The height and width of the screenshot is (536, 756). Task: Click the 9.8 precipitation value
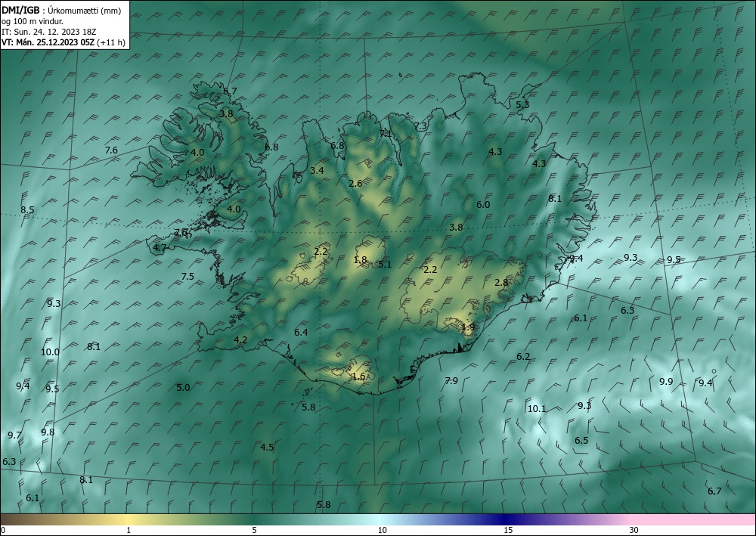click(x=48, y=432)
